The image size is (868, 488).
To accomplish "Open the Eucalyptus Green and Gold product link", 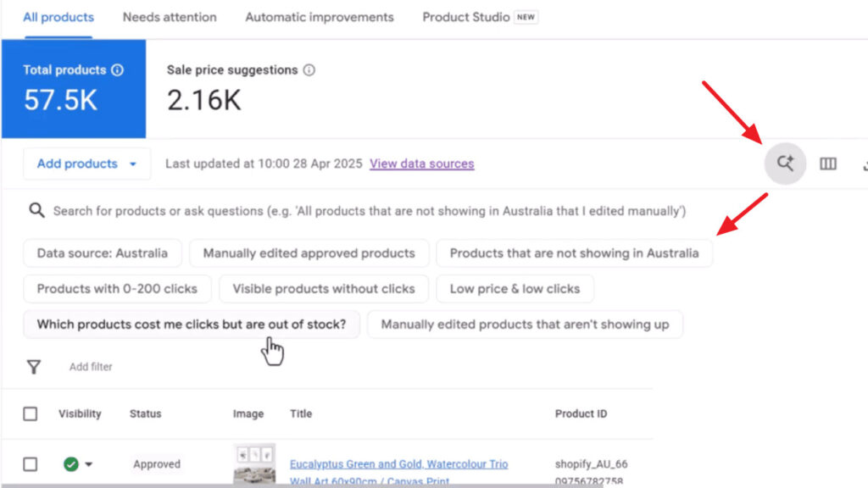I will point(398,464).
